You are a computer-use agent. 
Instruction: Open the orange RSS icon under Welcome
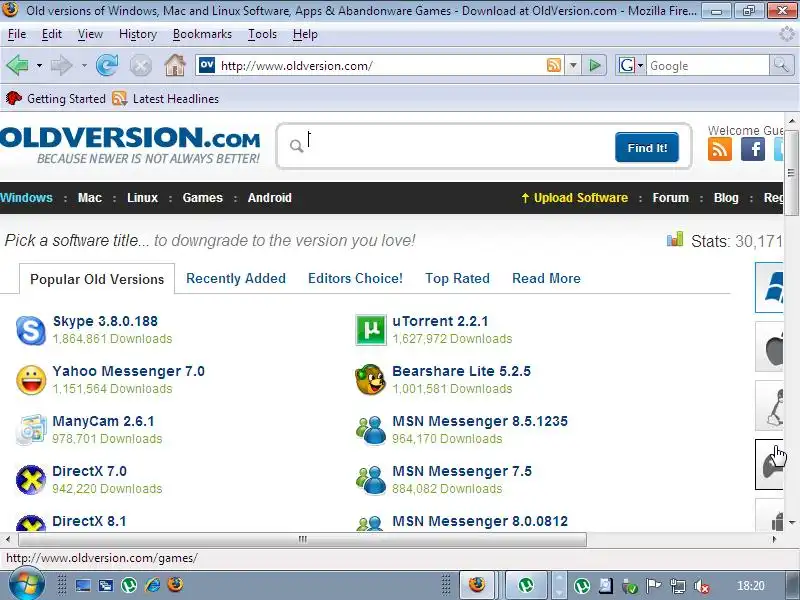point(720,149)
